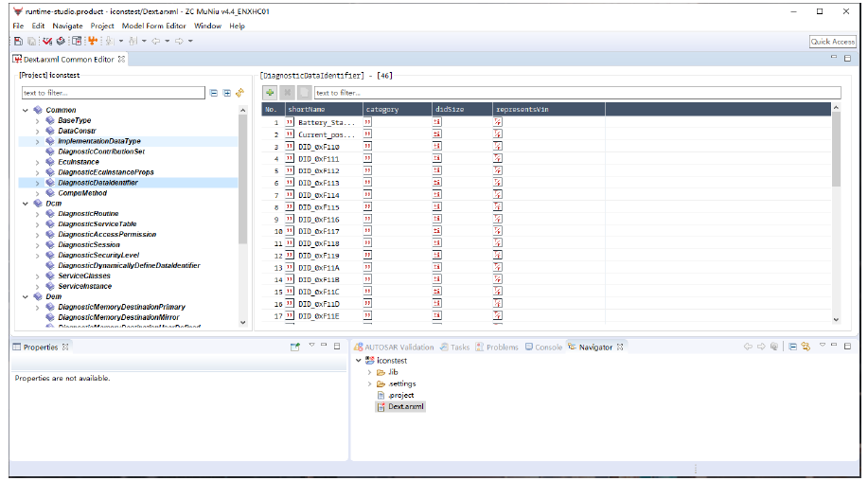Switch to the Tasks tab

[x=455, y=347]
